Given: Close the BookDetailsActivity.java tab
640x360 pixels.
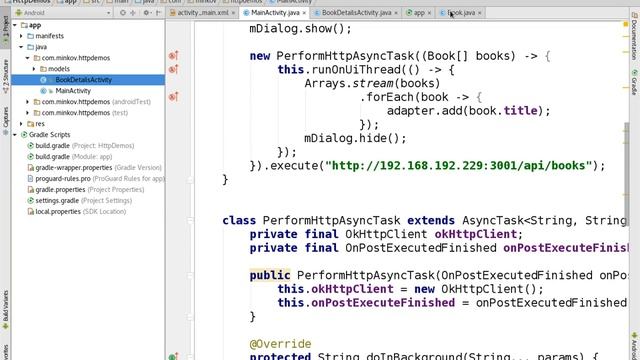Looking at the screenshot, I should [396, 13].
